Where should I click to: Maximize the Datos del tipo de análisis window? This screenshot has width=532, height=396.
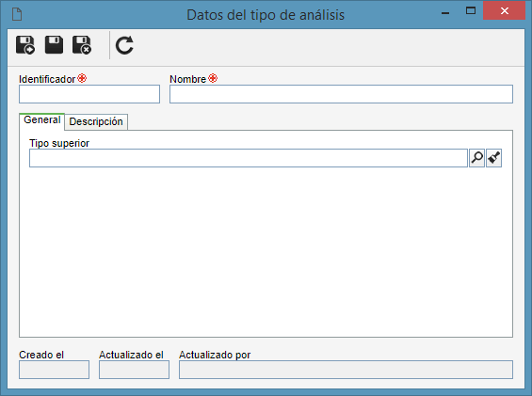(x=471, y=11)
